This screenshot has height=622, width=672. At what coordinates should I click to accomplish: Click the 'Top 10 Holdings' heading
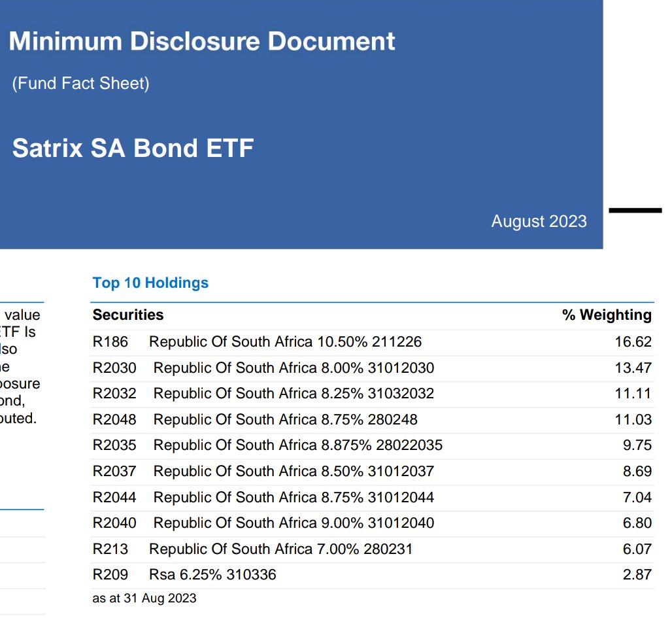150,283
